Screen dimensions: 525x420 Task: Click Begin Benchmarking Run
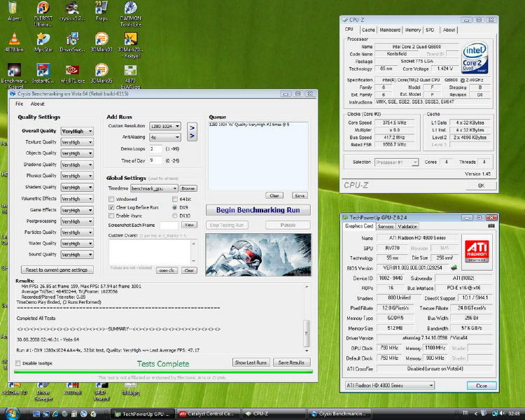click(258, 210)
